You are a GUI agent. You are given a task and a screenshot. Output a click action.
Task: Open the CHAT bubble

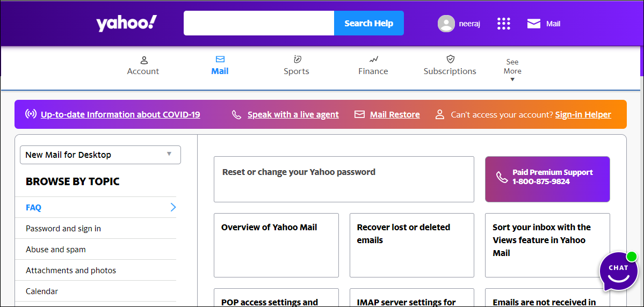(x=619, y=271)
